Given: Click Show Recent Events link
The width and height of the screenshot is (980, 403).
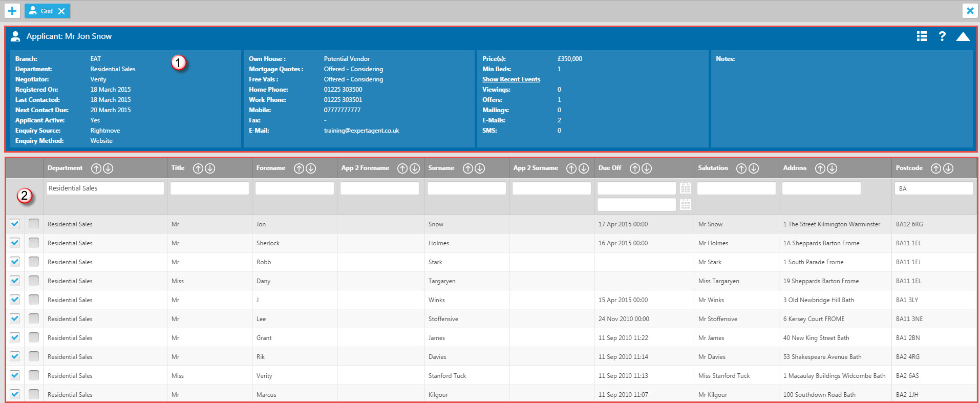Looking at the screenshot, I should click(511, 79).
